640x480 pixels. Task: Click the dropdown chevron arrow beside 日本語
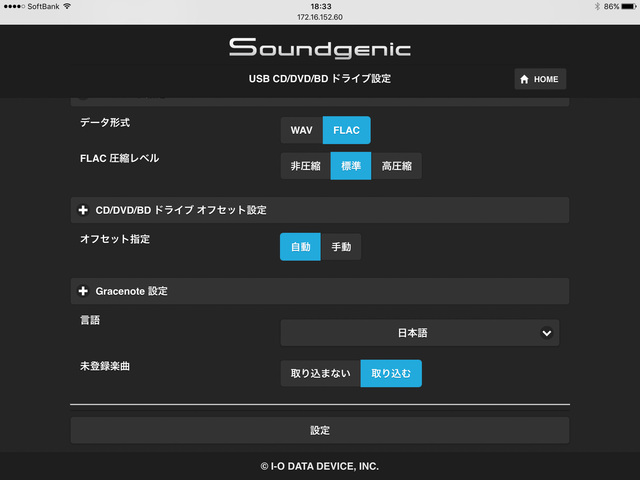click(x=546, y=333)
